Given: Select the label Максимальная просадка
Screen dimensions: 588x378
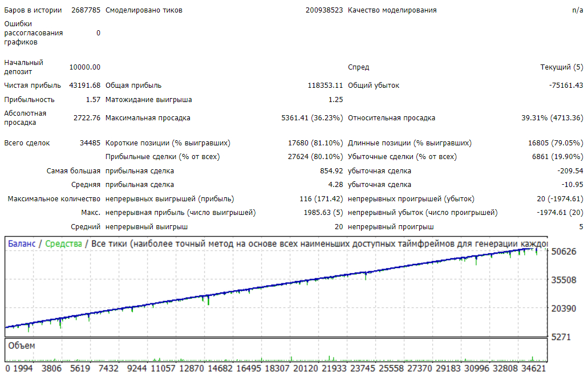Looking at the screenshot, I should 148,118.
